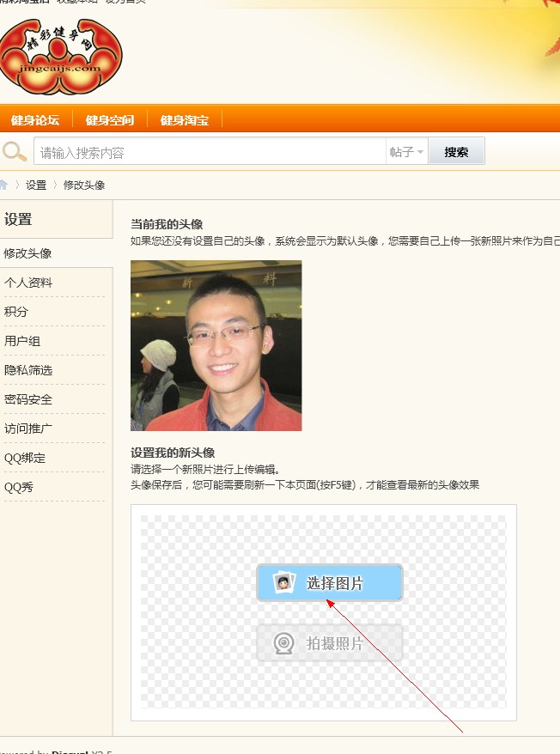Open 积分 in the settings sidebar
Viewport: 560px width, 754px height.
[x=16, y=312]
